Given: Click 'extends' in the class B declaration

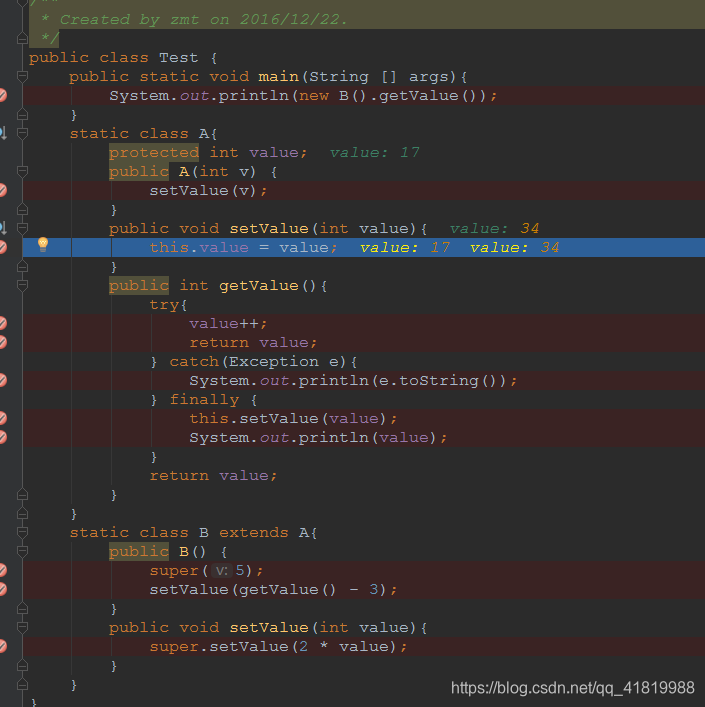Looking at the screenshot, I should click(x=254, y=533).
